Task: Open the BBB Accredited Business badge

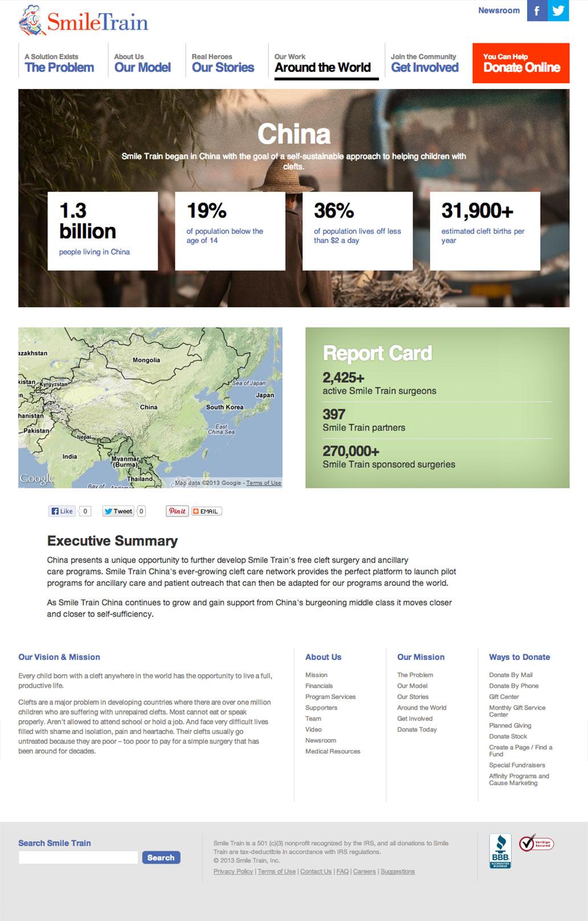Action: tap(500, 851)
